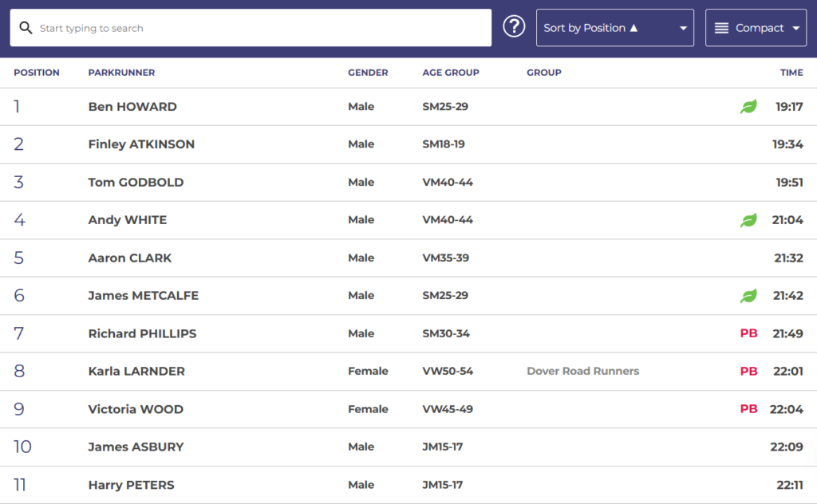817x504 pixels.
Task: Open Karla LARNDER's parkrunner profile
Action: coord(136,372)
